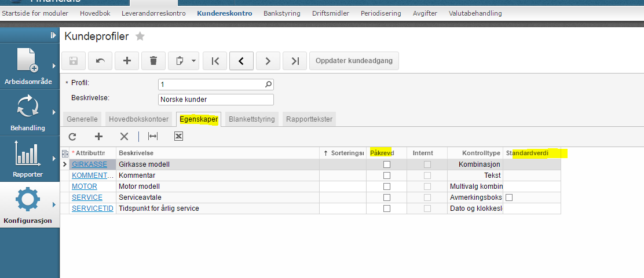
Task: Go to previous record arrow
Action: click(x=241, y=61)
